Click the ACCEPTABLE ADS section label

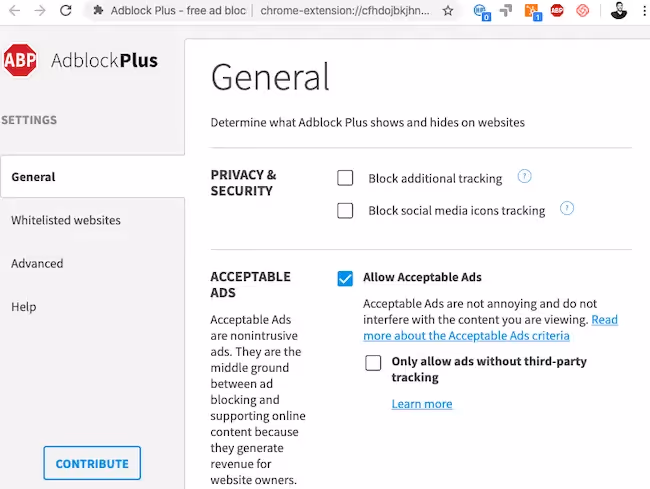(250, 285)
